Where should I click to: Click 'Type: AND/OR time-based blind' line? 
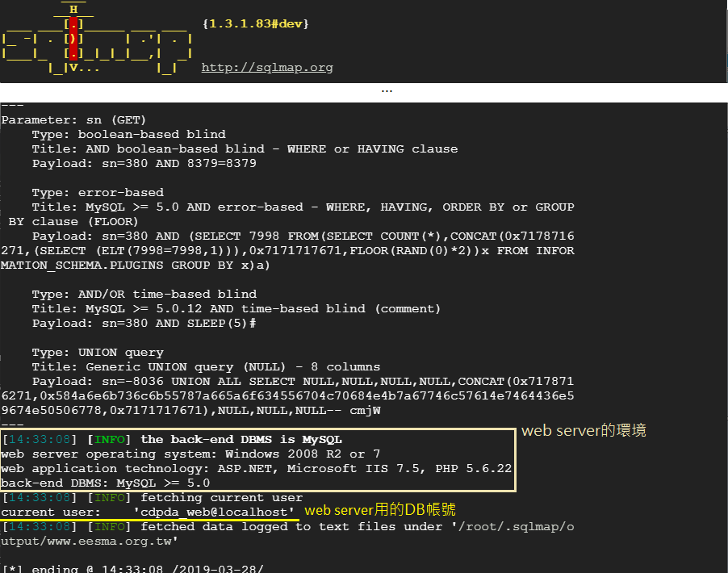[x=144, y=295]
